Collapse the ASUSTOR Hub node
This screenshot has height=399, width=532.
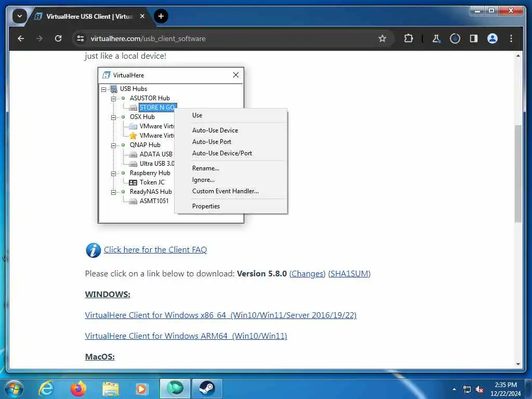pos(113,99)
